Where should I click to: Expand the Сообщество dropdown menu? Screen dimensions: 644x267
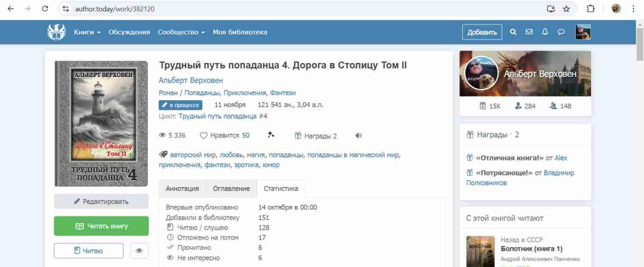point(181,32)
